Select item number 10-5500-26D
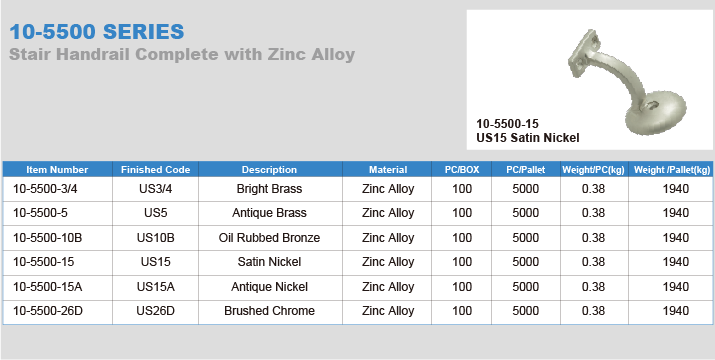This screenshot has height=360, width=715. point(48,311)
